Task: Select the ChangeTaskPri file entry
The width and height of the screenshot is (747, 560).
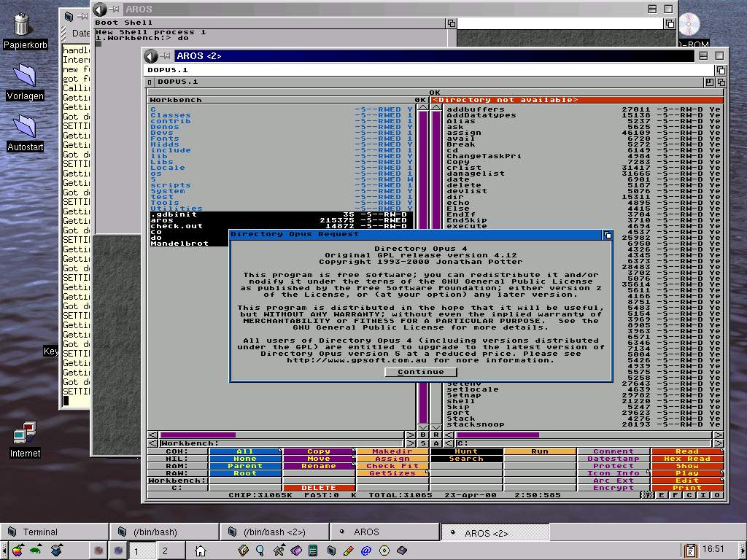Action: tap(584, 156)
